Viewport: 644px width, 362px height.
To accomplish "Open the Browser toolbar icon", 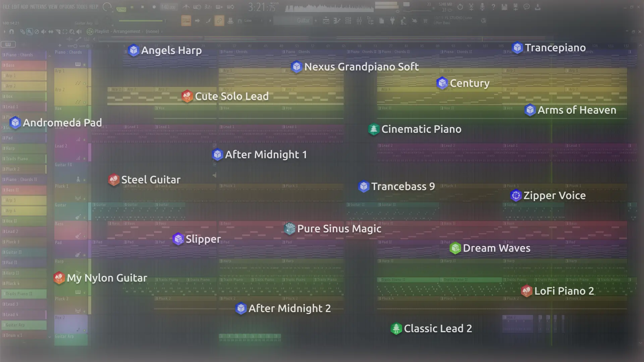I will point(371,21).
